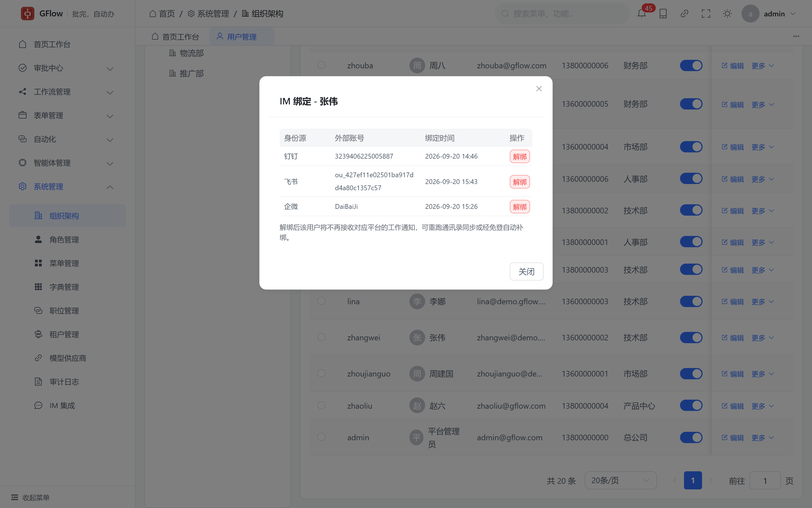Image resolution: width=812 pixels, height=508 pixels.
Task: Click the 李 avatar in lina row
Action: tap(417, 301)
